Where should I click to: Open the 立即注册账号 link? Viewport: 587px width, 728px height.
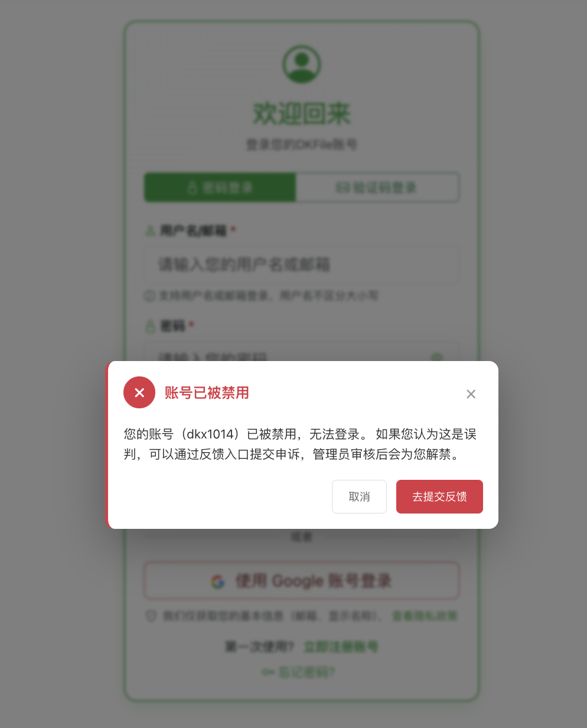tap(341, 646)
